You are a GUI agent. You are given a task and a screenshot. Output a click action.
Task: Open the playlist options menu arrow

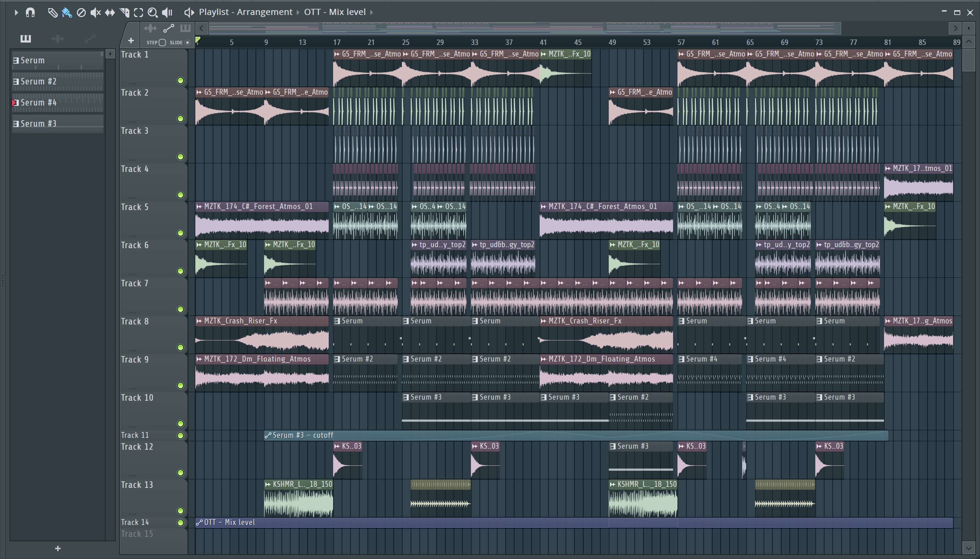[x=16, y=12]
